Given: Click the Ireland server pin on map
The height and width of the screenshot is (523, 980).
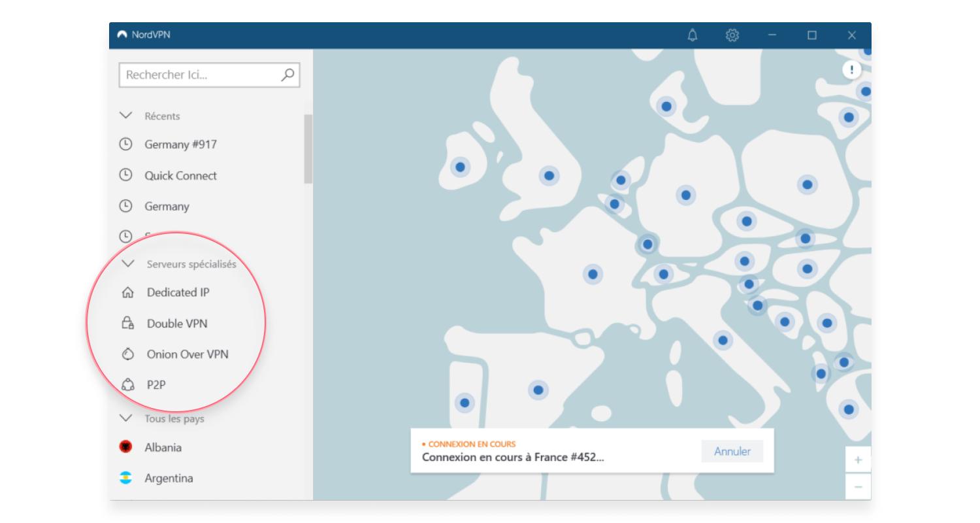Looking at the screenshot, I should [x=460, y=167].
